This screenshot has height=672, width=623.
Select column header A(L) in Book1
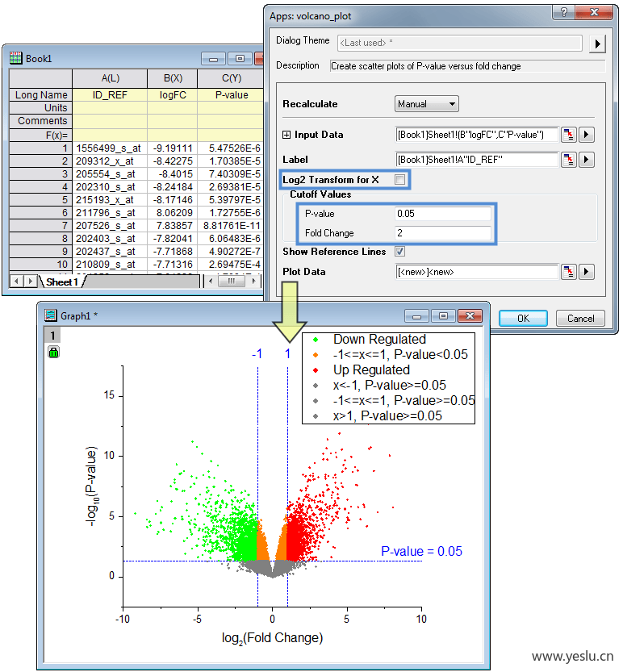pos(110,78)
